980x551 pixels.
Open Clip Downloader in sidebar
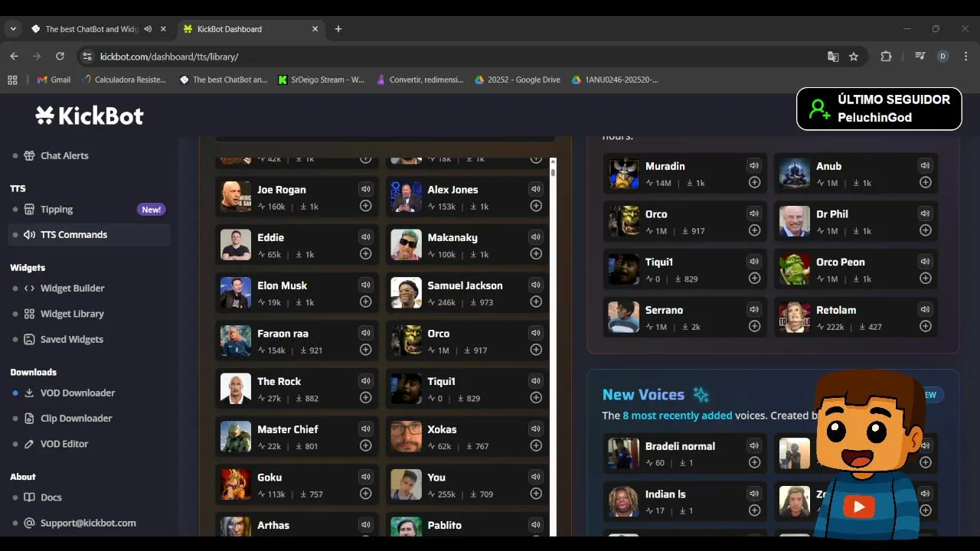(x=76, y=419)
